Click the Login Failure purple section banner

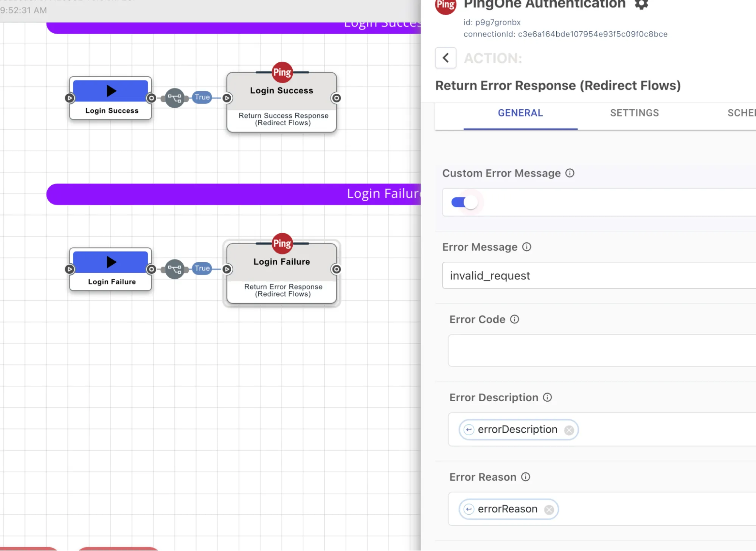pos(234,194)
